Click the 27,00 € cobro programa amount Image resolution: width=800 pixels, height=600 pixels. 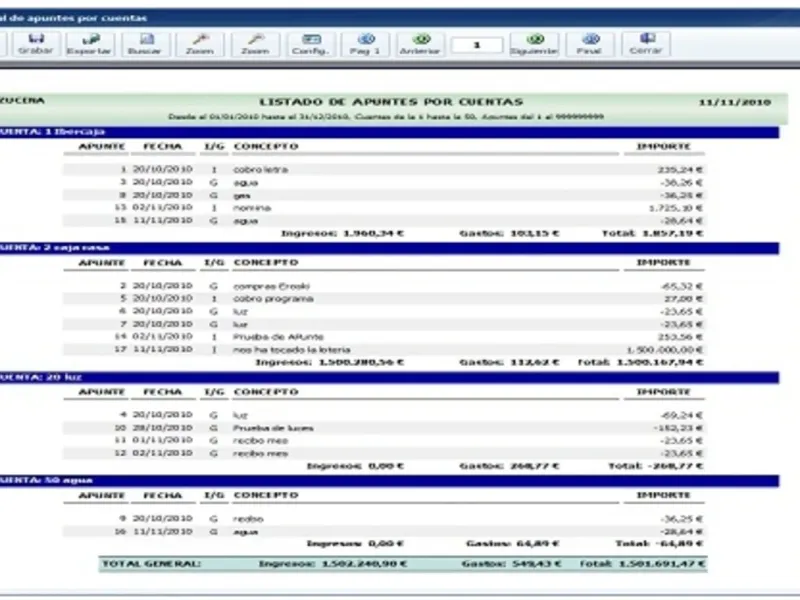point(684,299)
